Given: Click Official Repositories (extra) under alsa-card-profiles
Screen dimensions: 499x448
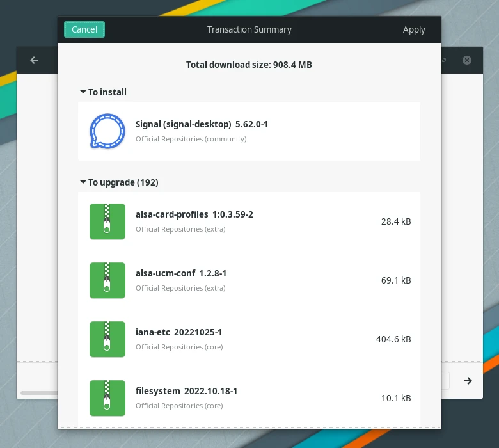Looking at the screenshot, I should pos(180,229).
